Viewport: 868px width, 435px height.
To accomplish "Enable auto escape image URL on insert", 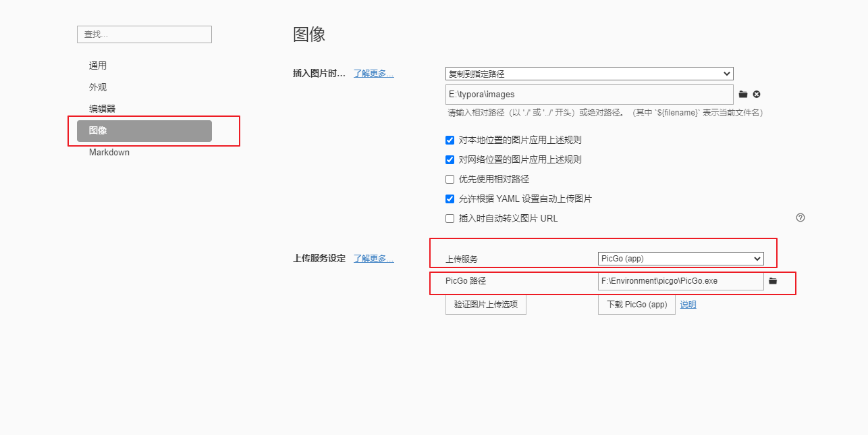I will 450,219.
